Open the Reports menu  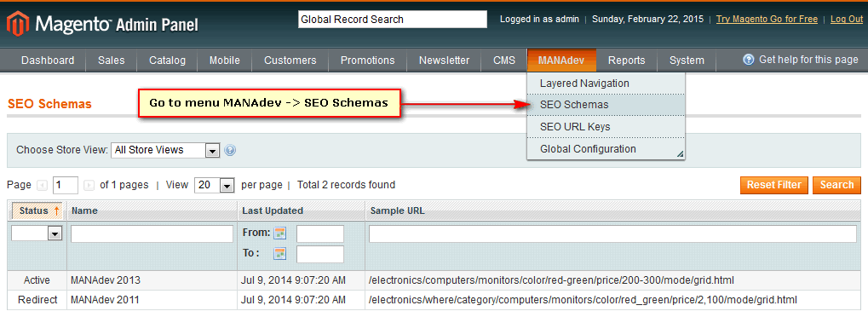click(627, 61)
